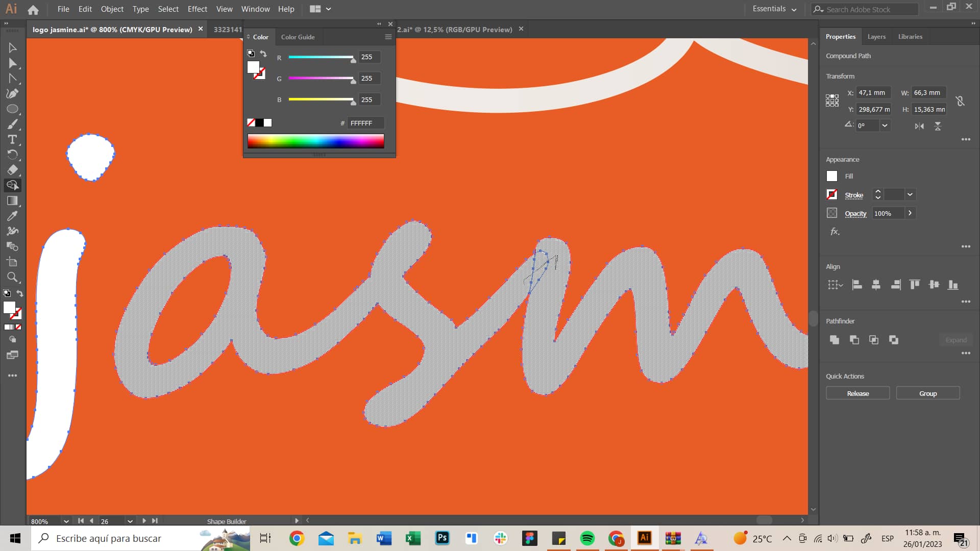980x551 pixels.
Task: Switch to the Color Guide tab
Action: click(x=298, y=37)
